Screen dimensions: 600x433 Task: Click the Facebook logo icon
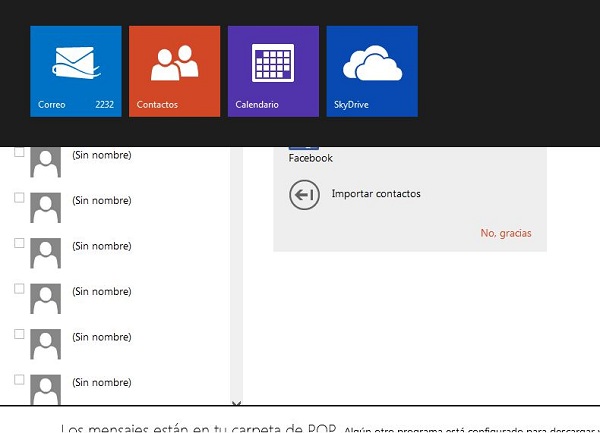click(303, 148)
